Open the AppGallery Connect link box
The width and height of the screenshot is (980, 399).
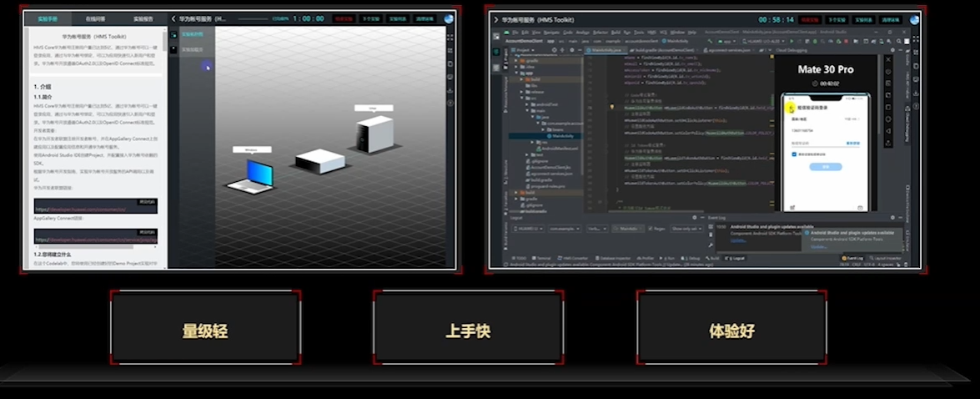click(x=96, y=238)
